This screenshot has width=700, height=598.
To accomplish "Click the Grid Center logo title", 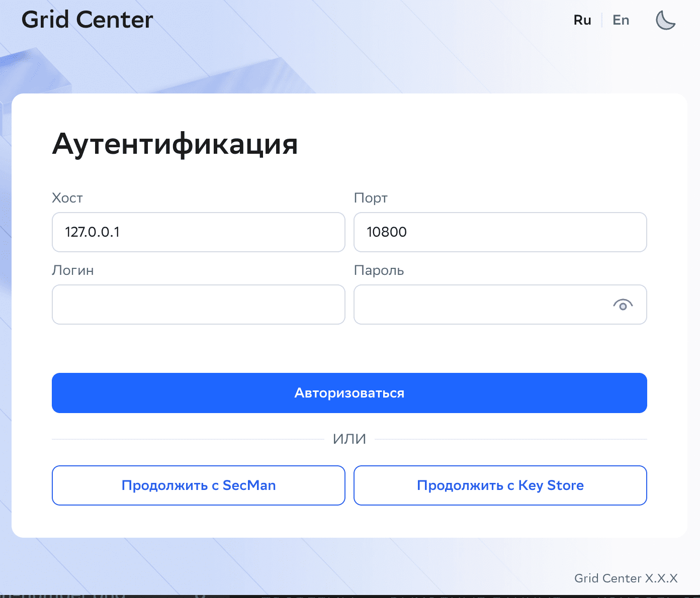I will 87,20.
